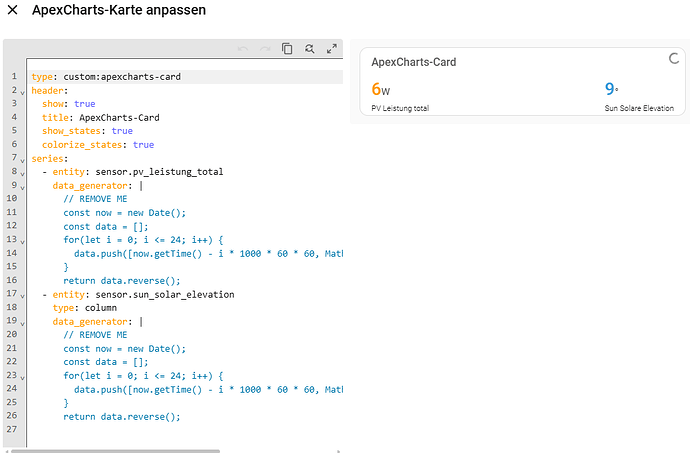Click 'show_states: true' in the editor
Image resolution: width=690 pixels, height=453 pixels.
[x=87, y=131]
